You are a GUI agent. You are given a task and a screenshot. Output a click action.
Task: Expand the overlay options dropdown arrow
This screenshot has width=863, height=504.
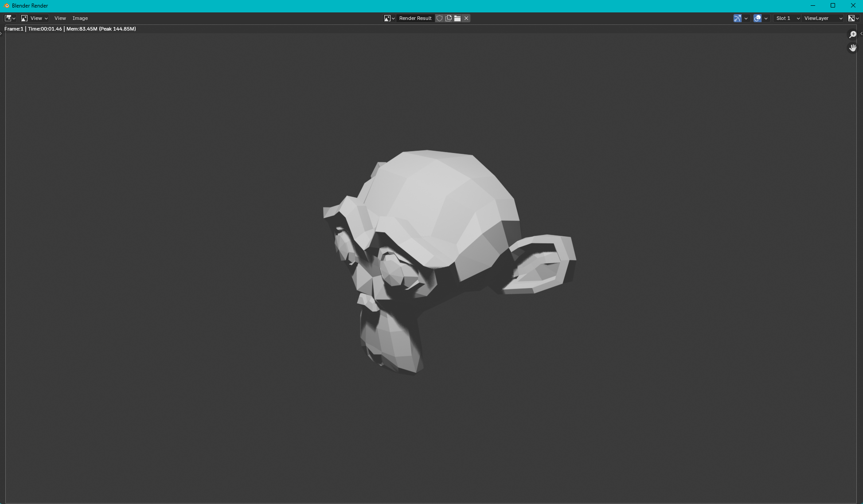766,18
